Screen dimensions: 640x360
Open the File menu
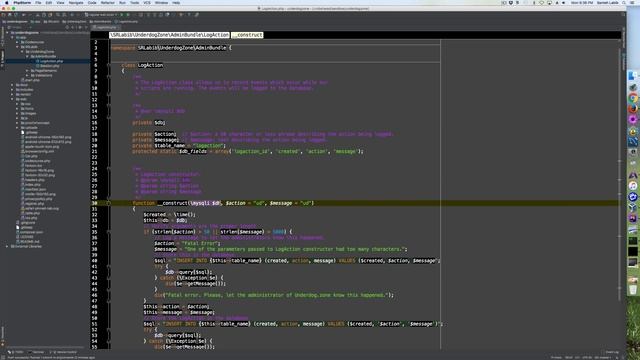(38, 2)
